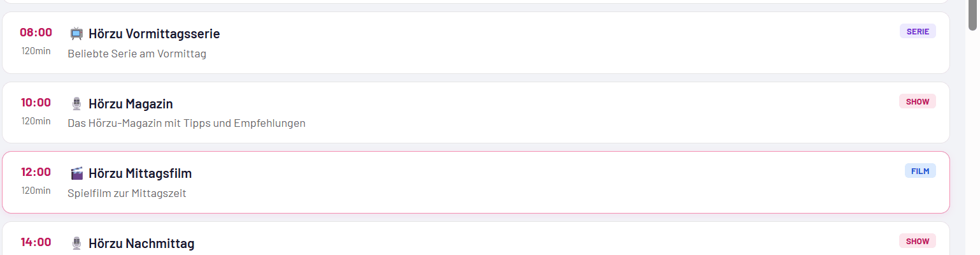The width and height of the screenshot is (980, 255).
Task: Click the description 'Spielfilm zur Mittagszeit'
Action: [x=127, y=193]
